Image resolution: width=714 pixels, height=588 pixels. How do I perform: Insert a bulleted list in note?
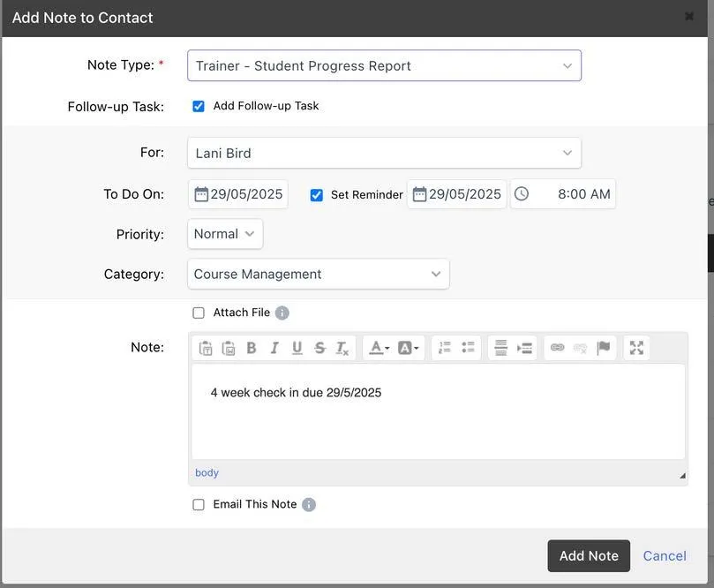point(468,348)
